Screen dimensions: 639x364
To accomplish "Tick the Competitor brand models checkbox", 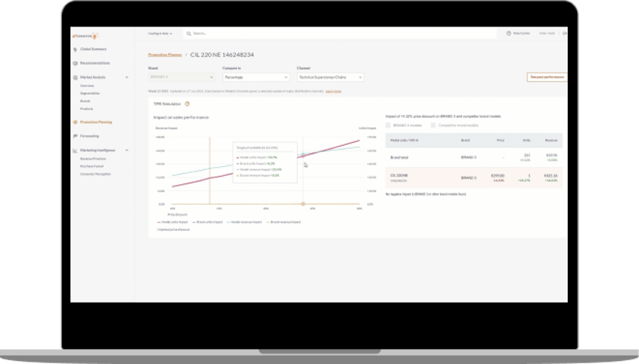I will click(433, 125).
